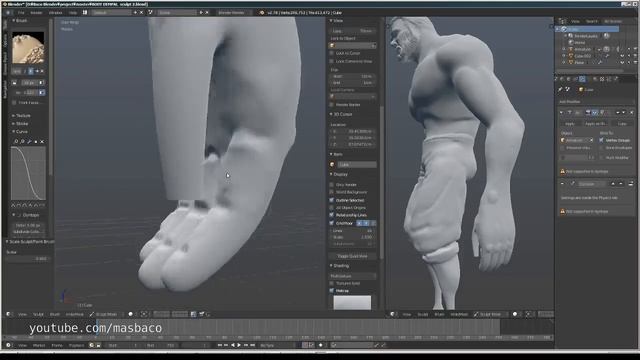Click the brush preview thumbnail

(x=28, y=48)
